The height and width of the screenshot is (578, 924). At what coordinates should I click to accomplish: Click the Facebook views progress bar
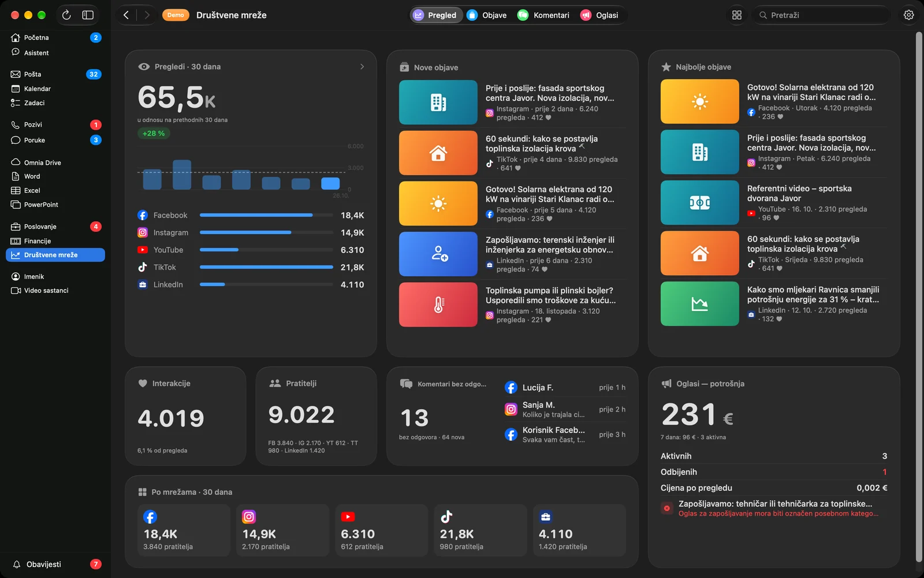click(x=266, y=215)
